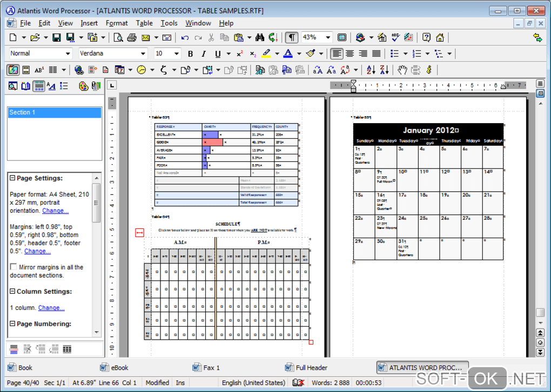
Task: Click the Superscript icon
Action: coord(240,54)
